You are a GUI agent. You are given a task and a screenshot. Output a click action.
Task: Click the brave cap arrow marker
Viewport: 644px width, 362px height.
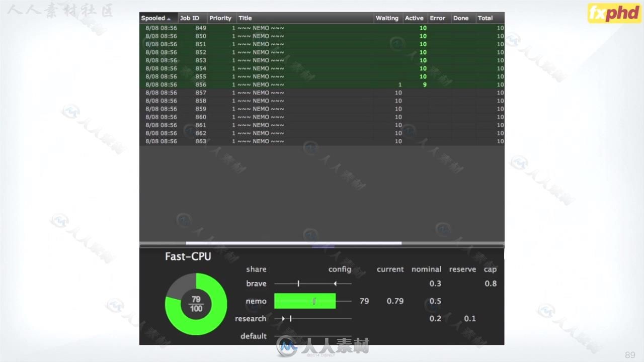click(x=335, y=284)
